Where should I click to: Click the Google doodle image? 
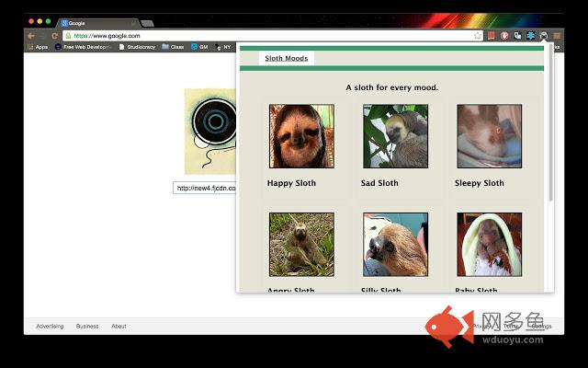(210, 132)
